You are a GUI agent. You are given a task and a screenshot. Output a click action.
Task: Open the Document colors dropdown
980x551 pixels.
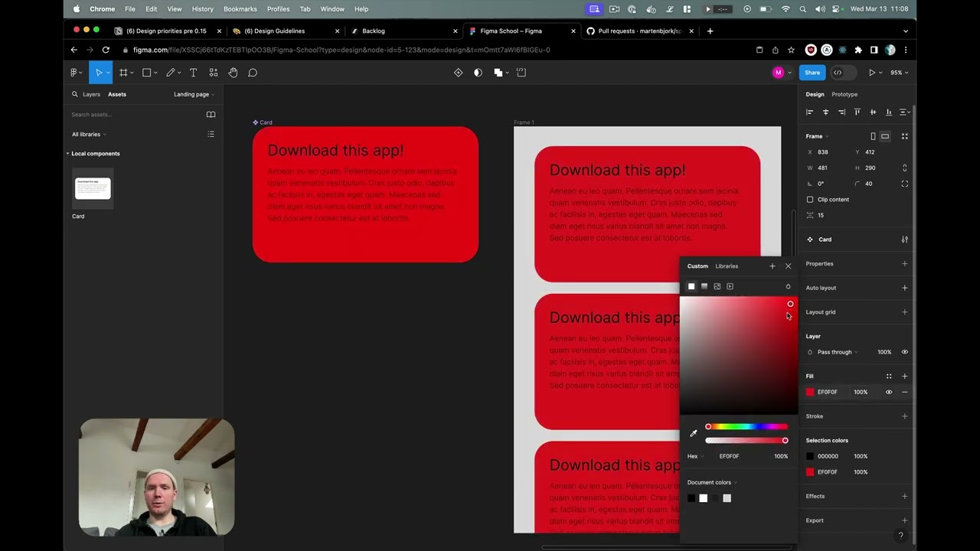(712, 483)
